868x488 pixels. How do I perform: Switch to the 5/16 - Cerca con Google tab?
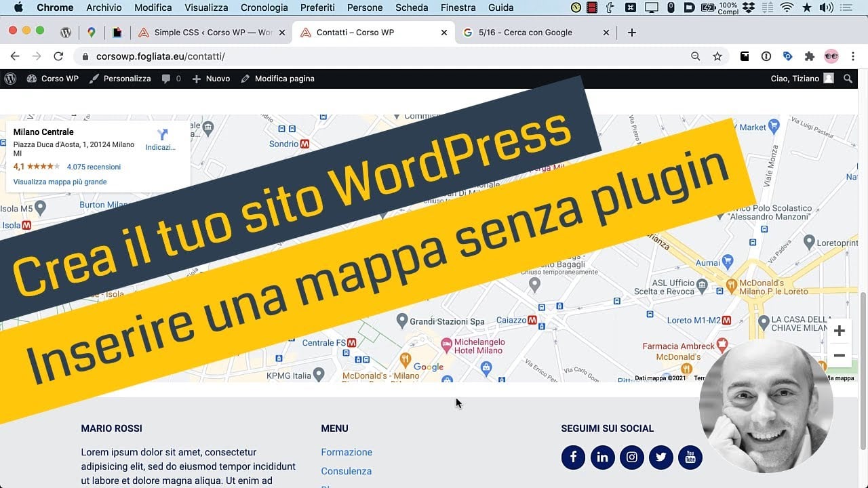[536, 33]
